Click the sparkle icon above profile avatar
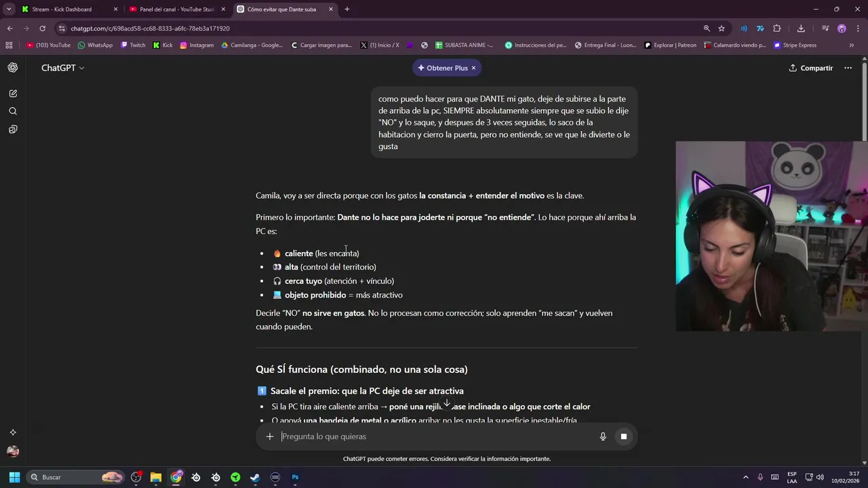Screen dimensions: 868x488 pyautogui.click(x=13, y=432)
